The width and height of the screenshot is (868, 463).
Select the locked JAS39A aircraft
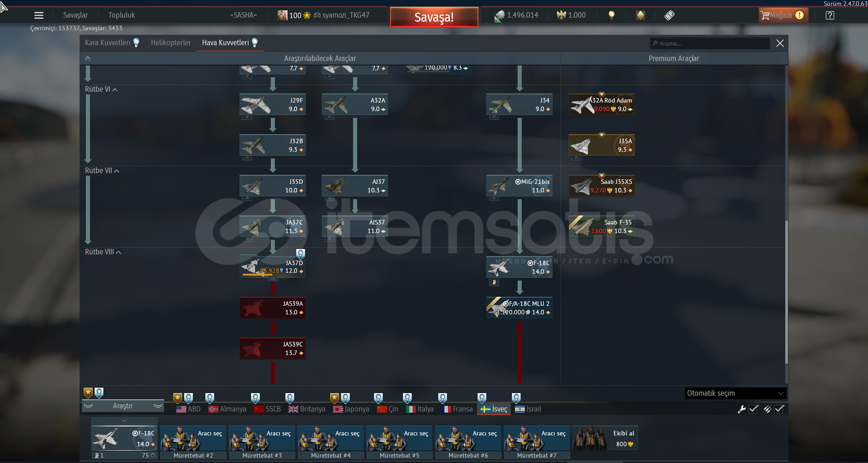(x=273, y=308)
